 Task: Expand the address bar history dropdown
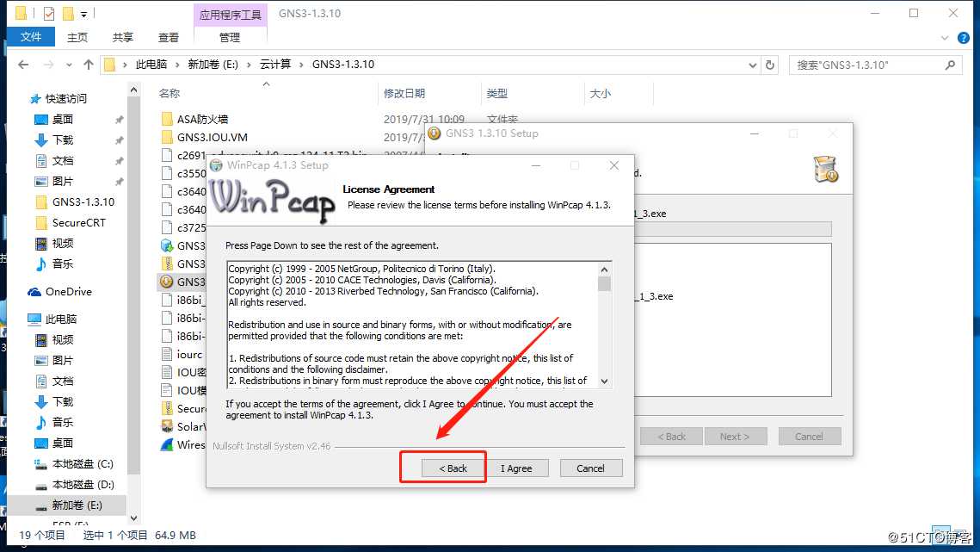(752, 65)
